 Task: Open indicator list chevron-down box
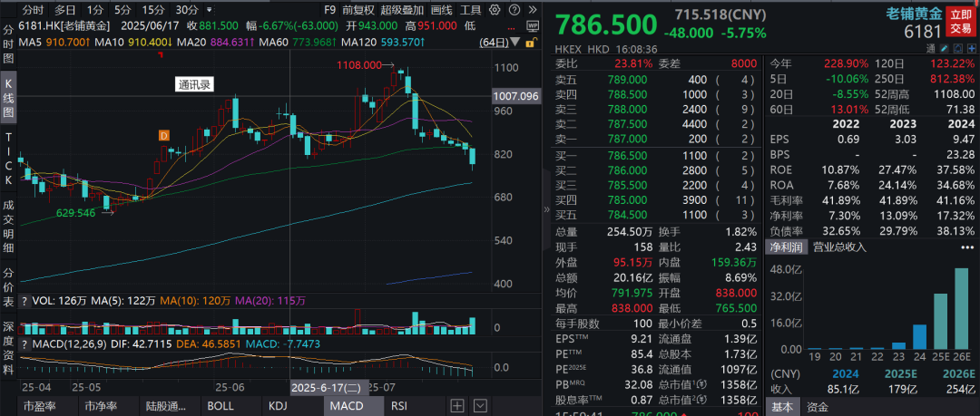[x=479, y=405]
